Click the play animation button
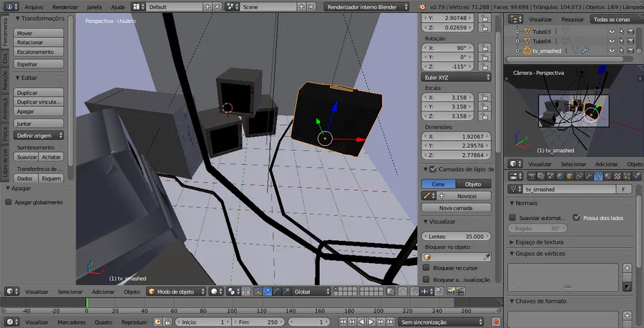This screenshot has height=328, width=644. (371, 322)
